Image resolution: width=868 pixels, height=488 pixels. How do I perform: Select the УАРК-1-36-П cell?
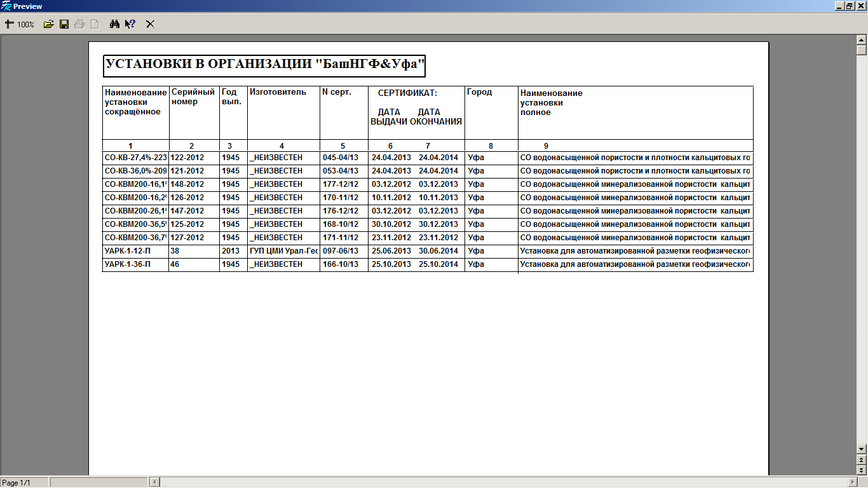point(135,264)
